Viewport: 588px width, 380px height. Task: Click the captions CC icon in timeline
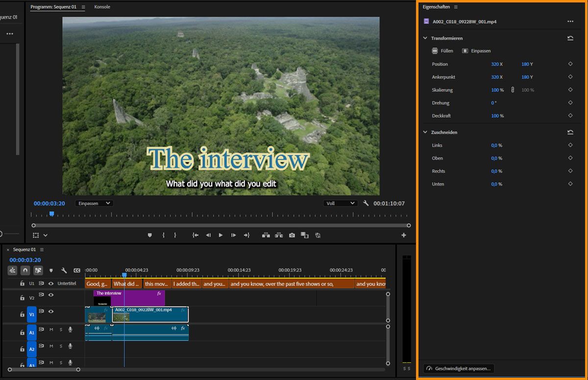click(77, 270)
